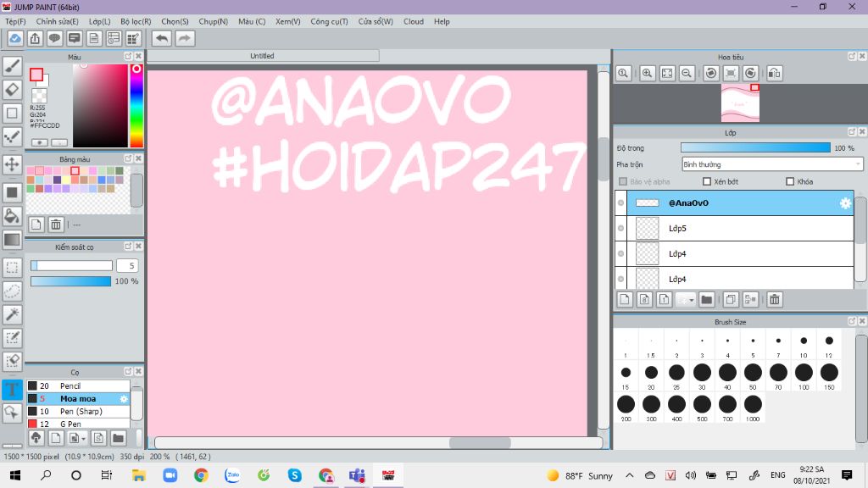Image resolution: width=868 pixels, height=488 pixels.
Task: Click brush cloud download icon
Action: point(36,438)
